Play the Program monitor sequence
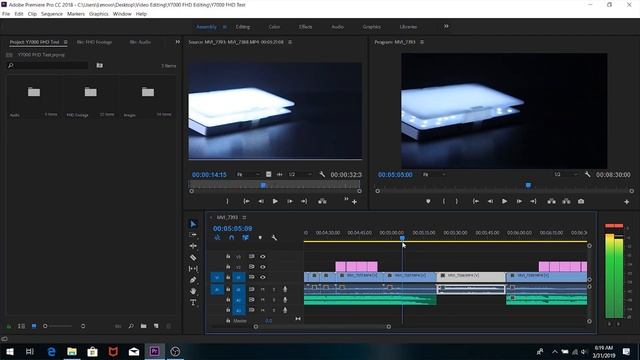This screenshot has height=360, width=640. (x=504, y=201)
